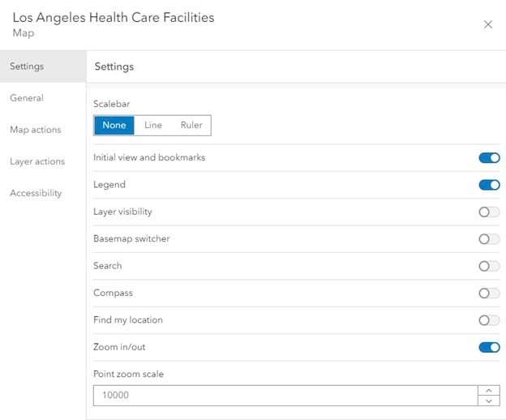Disable Initial view and bookmarks toggle
Viewport: 506px width, 420px height.
click(x=489, y=157)
